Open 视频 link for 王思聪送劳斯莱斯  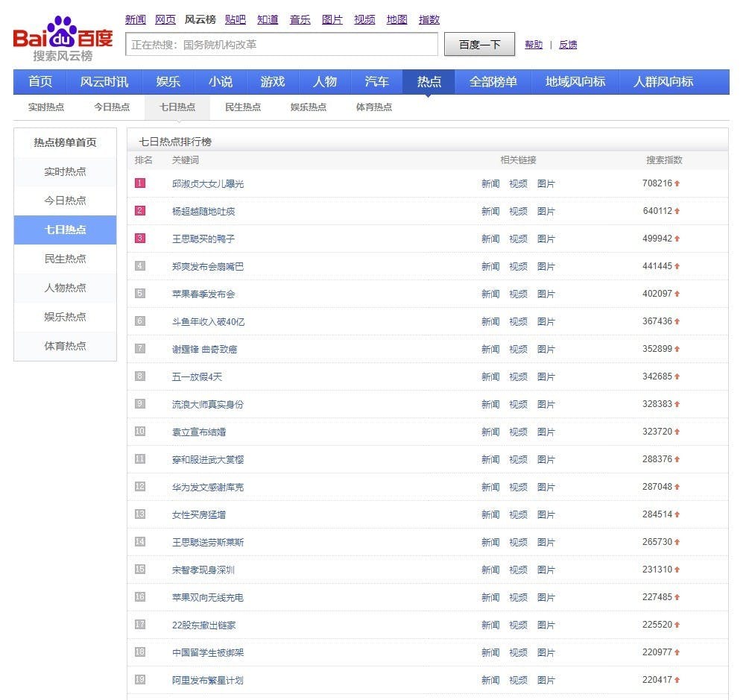[x=518, y=542]
